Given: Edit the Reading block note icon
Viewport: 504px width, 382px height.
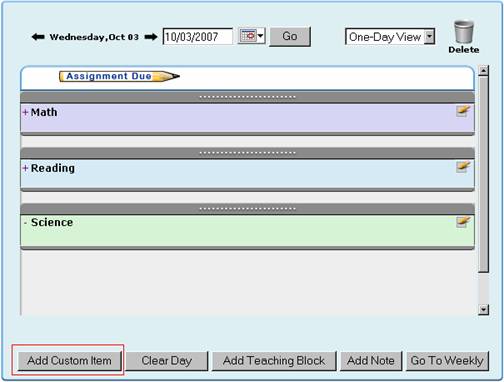Looking at the screenshot, I should 463,167.
